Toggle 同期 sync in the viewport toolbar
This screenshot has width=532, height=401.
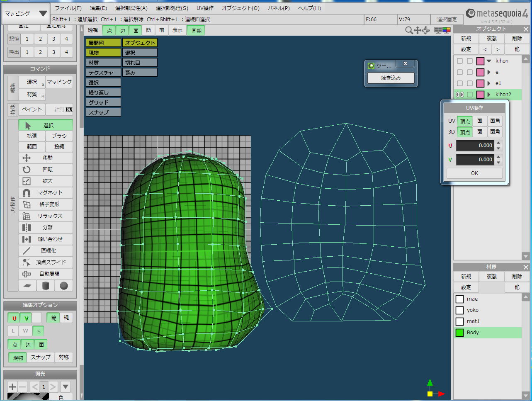(196, 30)
